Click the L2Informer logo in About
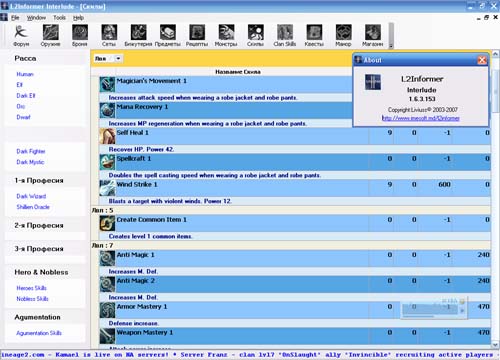The height and width of the screenshot is (360, 500). point(373,82)
